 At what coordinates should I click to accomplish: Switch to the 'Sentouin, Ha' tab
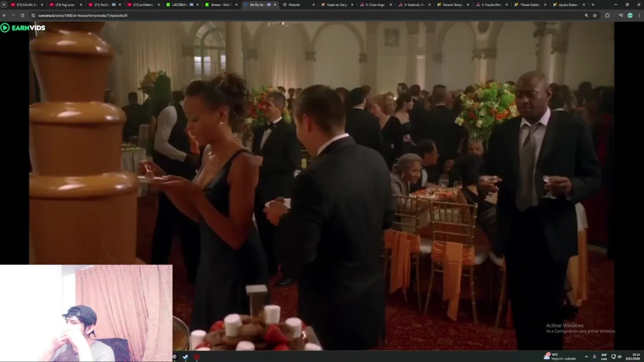pos(415,5)
